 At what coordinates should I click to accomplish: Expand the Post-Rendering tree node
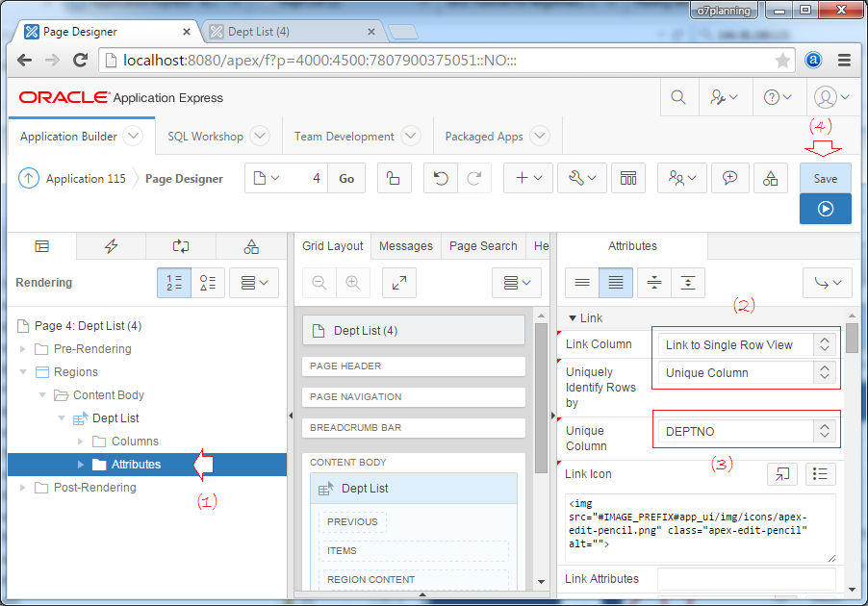[23, 488]
